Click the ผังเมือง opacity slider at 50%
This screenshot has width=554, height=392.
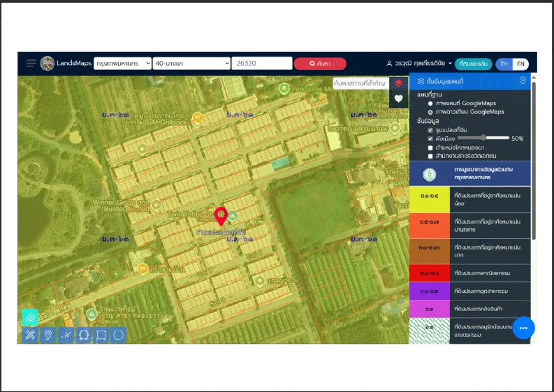[483, 138]
